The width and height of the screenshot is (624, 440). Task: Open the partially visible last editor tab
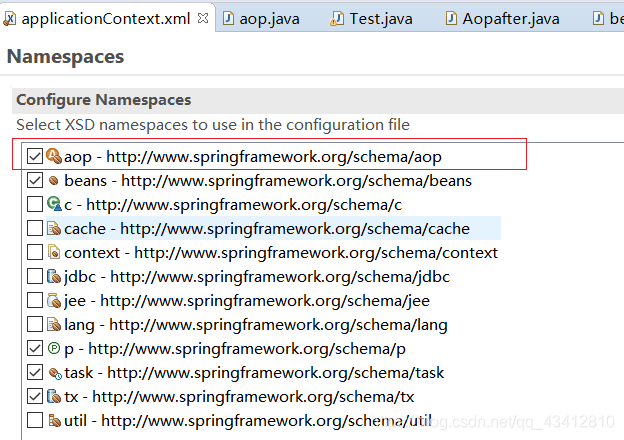[608, 18]
